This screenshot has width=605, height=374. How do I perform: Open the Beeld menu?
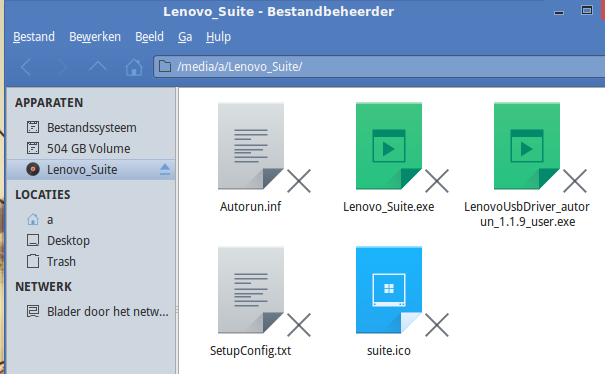(x=149, y=37)
